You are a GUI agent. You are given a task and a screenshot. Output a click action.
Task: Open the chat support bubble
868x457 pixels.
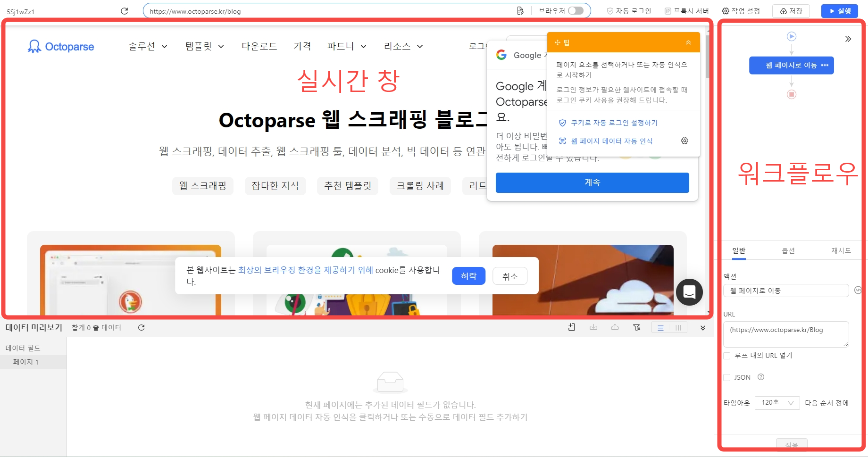coord(689,292)
